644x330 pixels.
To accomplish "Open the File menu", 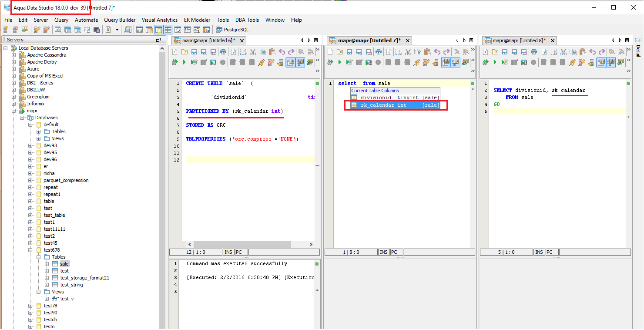I will [x=8, y=20].
